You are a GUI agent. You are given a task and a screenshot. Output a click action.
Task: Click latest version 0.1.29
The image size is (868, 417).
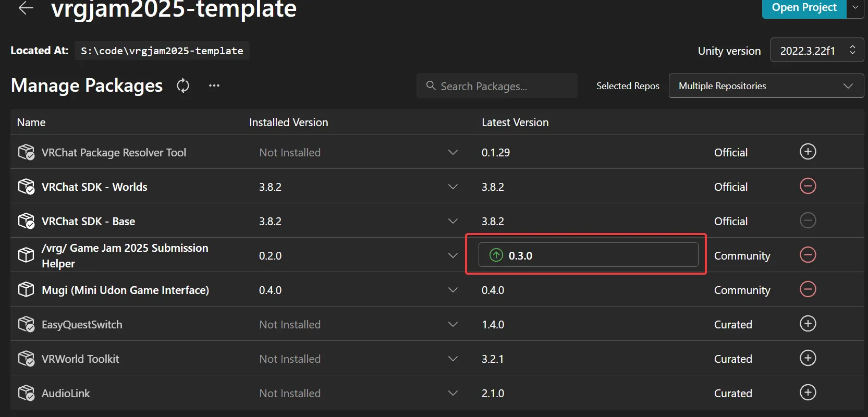click(496, 152)
